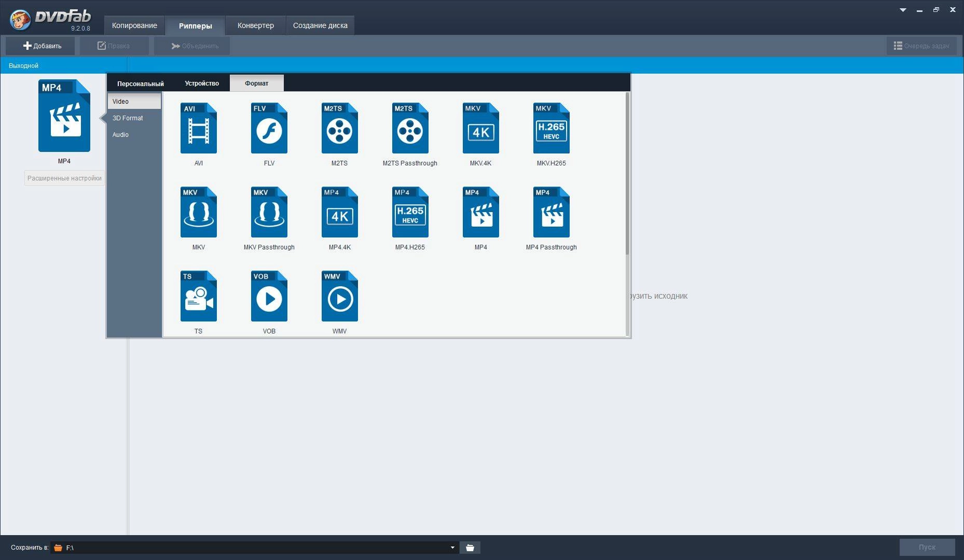The height and width of the screenshot is (560, 964).
Task: Select MKV Passthrough format icon
Action: 269,212
